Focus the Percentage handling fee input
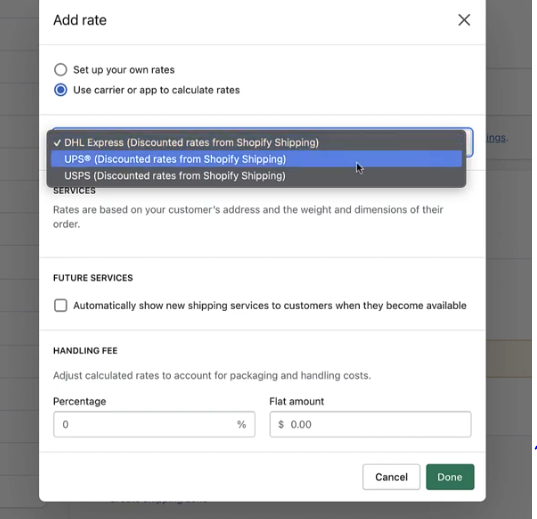 pos(154,424)
